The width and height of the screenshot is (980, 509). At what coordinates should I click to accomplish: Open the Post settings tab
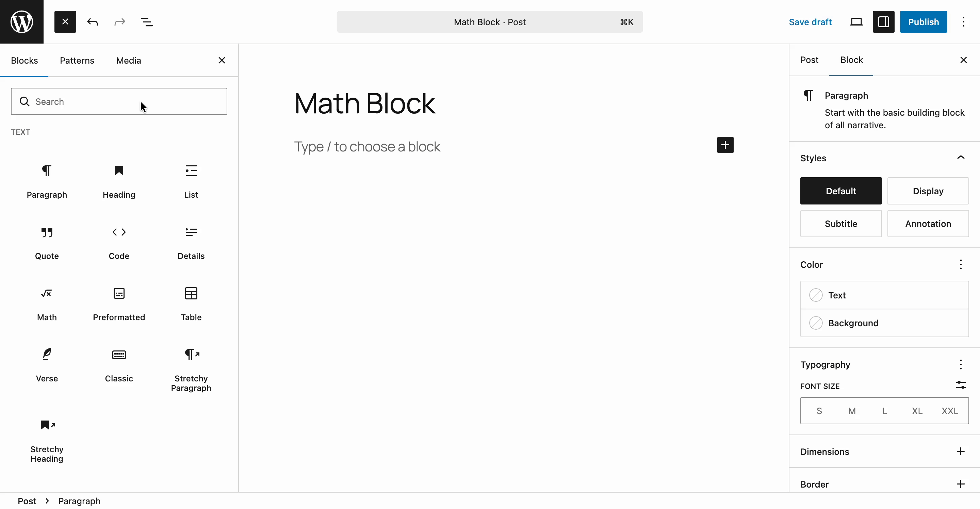(810, 60)
